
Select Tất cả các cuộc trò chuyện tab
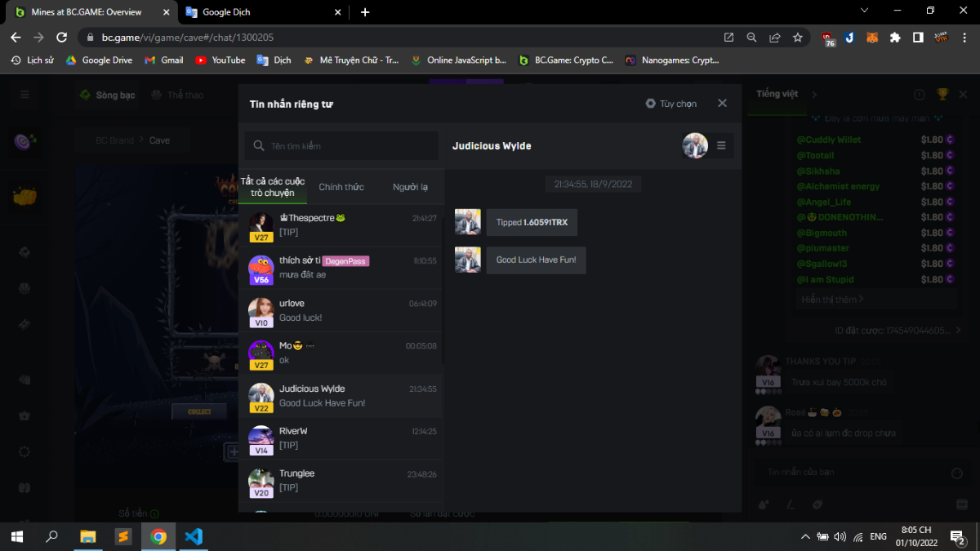tap(273, 187)
